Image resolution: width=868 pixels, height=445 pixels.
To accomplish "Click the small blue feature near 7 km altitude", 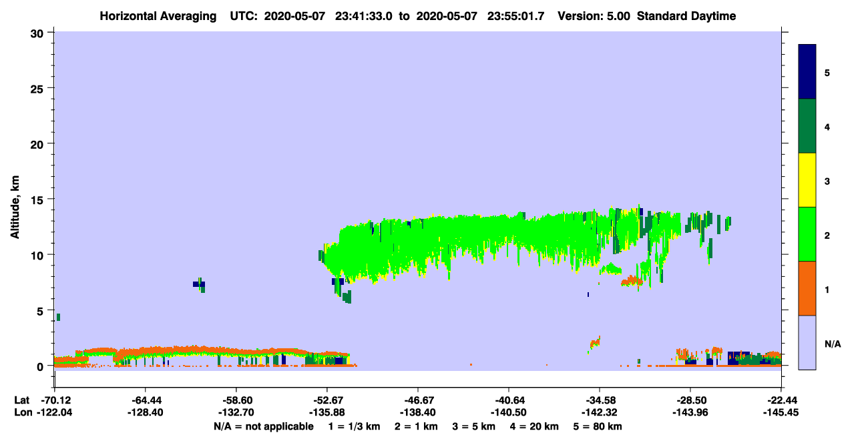I will 199,285.
